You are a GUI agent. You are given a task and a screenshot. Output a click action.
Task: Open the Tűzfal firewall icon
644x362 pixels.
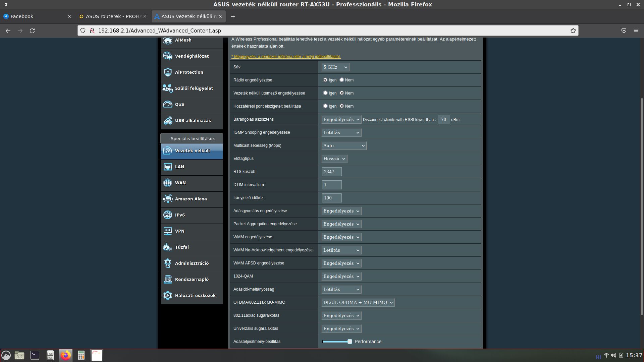tap(168, 247)
